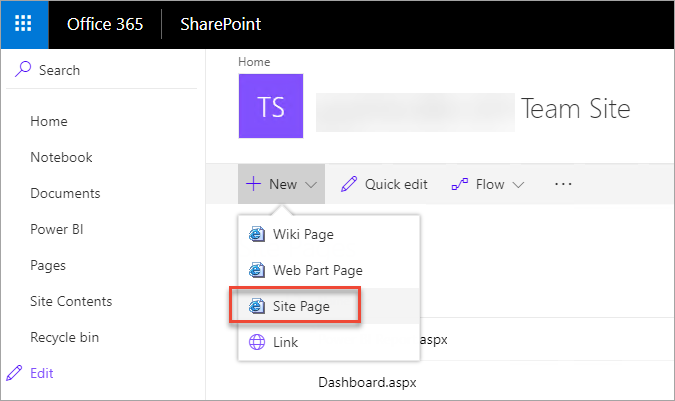Image resolution: width=675 pixels, height=401 pixels.
Task: Choose Web Part Page from the New menu
Action: click(329, 270)
